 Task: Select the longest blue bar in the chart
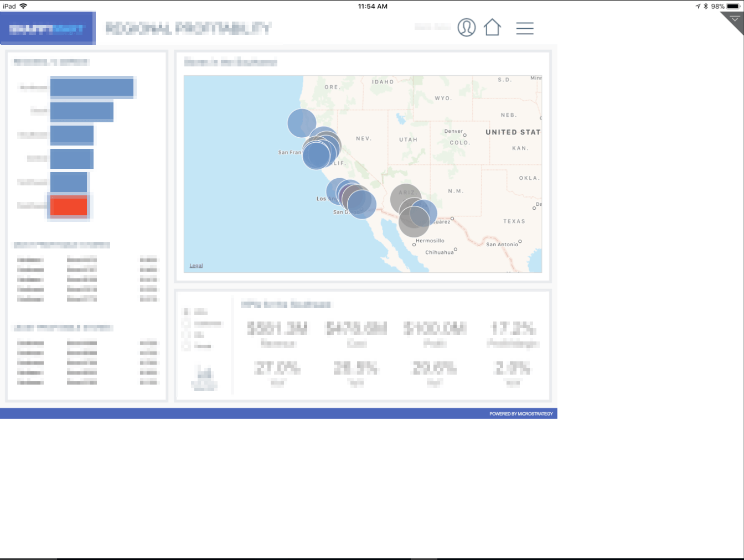coord(92,87)
